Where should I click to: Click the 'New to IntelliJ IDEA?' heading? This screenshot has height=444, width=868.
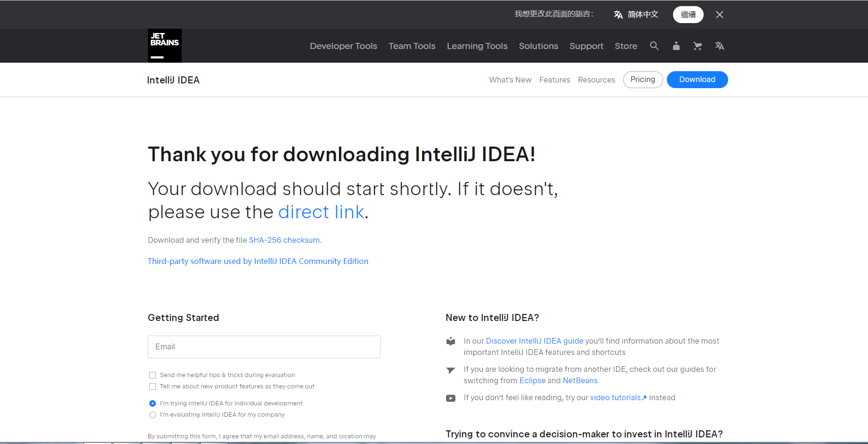(x=492, y=318)
